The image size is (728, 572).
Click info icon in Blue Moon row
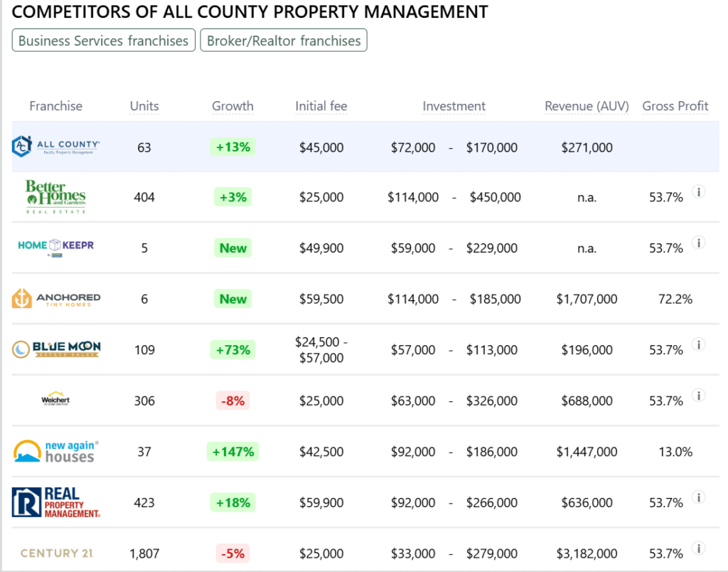click(698, 344)
